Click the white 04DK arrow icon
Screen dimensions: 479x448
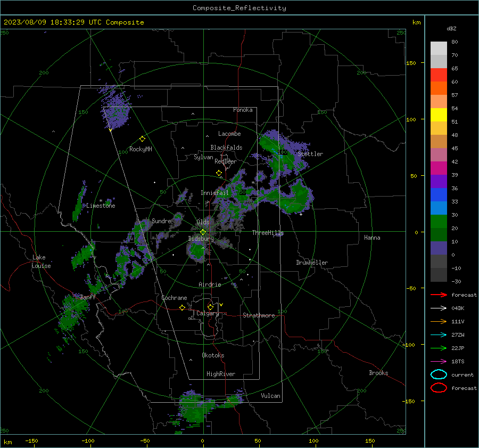[x=439, y=308]
